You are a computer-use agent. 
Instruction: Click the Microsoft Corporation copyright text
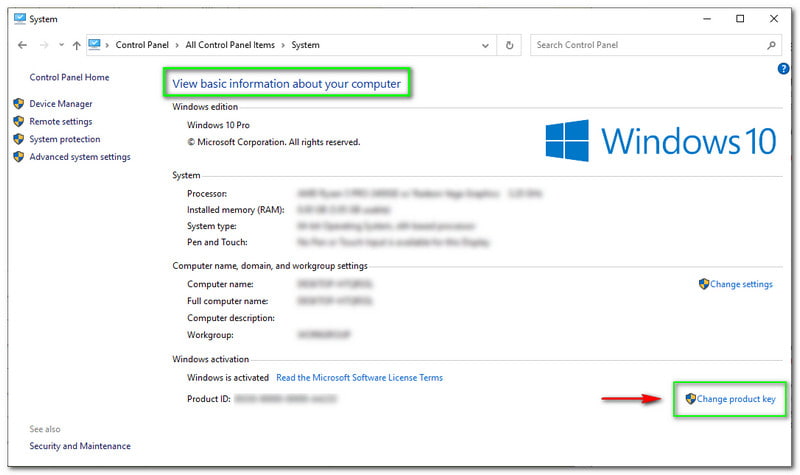[x=273, y=142]
